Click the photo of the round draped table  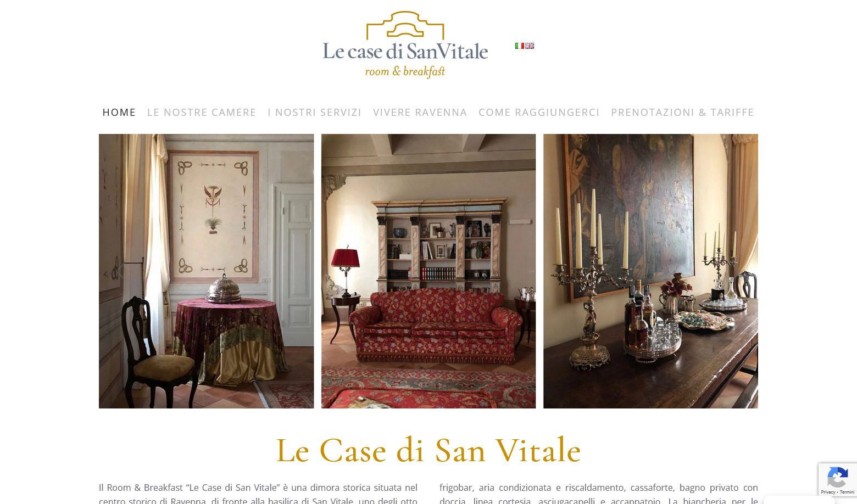pos(207,271)
